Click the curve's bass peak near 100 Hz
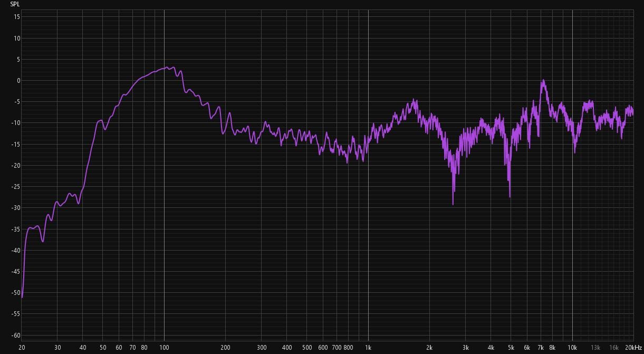Viewport: 644px width, 354px height. [167, 67]
